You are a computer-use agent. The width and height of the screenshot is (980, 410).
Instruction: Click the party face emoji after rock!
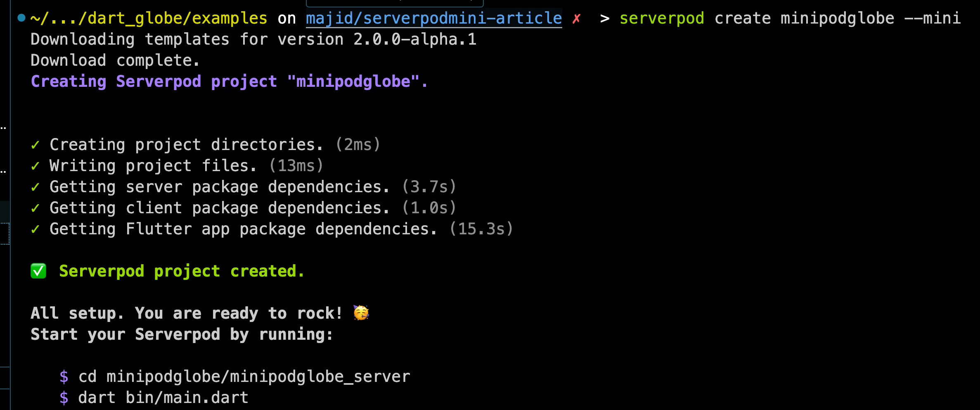click(x=361, y=313)
